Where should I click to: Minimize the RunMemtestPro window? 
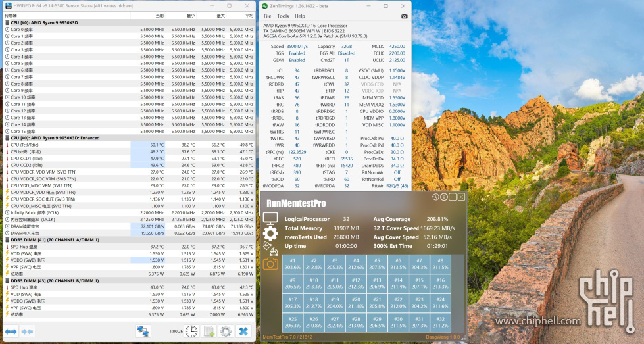453,197
